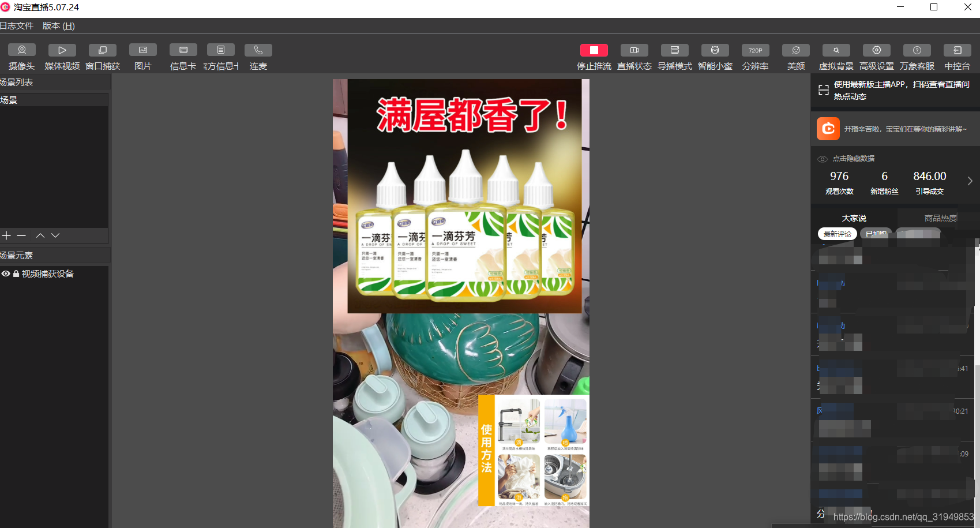Viewport: 980px width, 528px height.
Task: Stop streaming with 停止推流 button
Action: click(x=594, y=50)
